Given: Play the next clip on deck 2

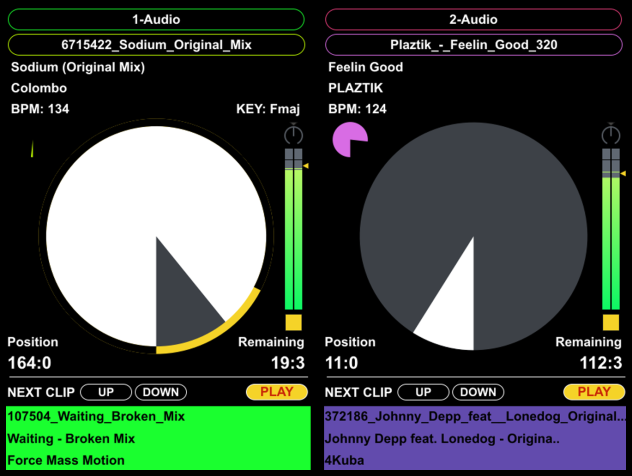Looking at the screenshot, I should pos(594,392).
